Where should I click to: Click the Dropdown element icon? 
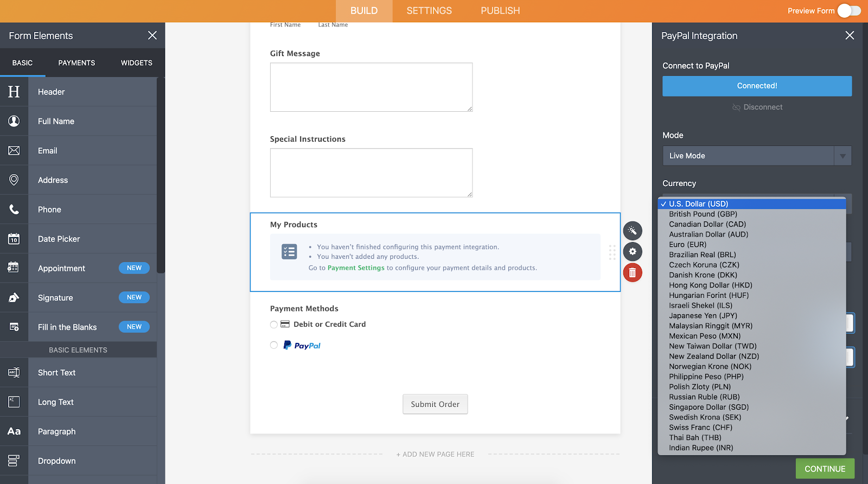tap(14, 461)
